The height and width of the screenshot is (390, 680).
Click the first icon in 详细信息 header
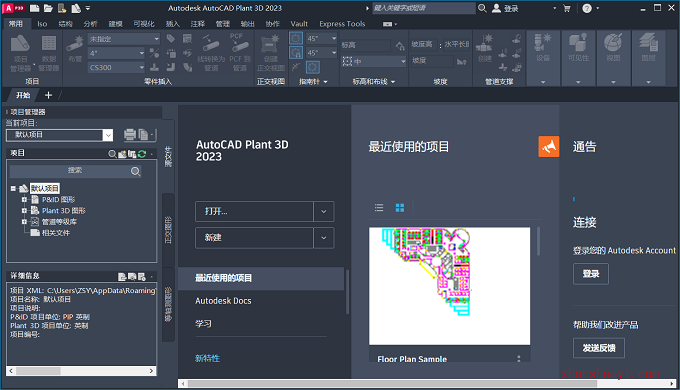coord(122,276)
